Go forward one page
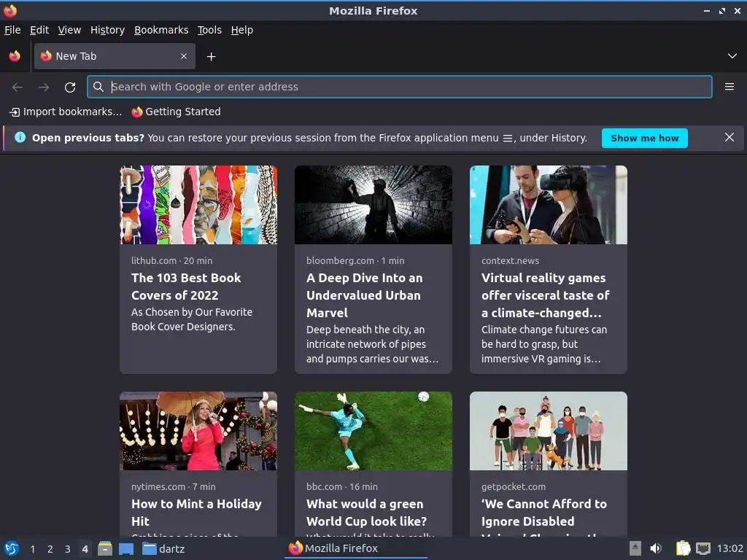 click(44, 87)
